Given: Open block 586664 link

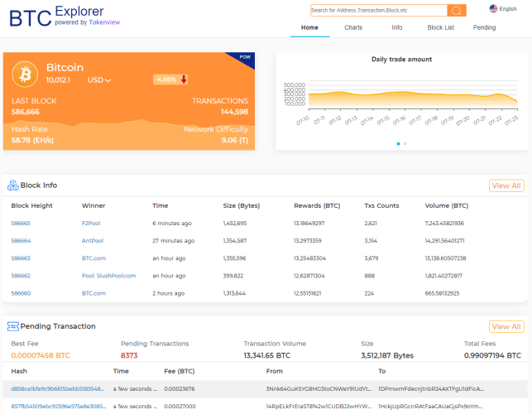Looking at the screenshot, I should point(21,241).
